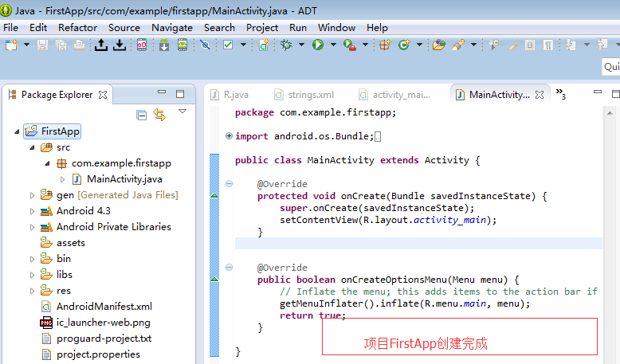This screenshot has width=620, height=364.
Task: Open the Window menu
Action: coord(336,28)
